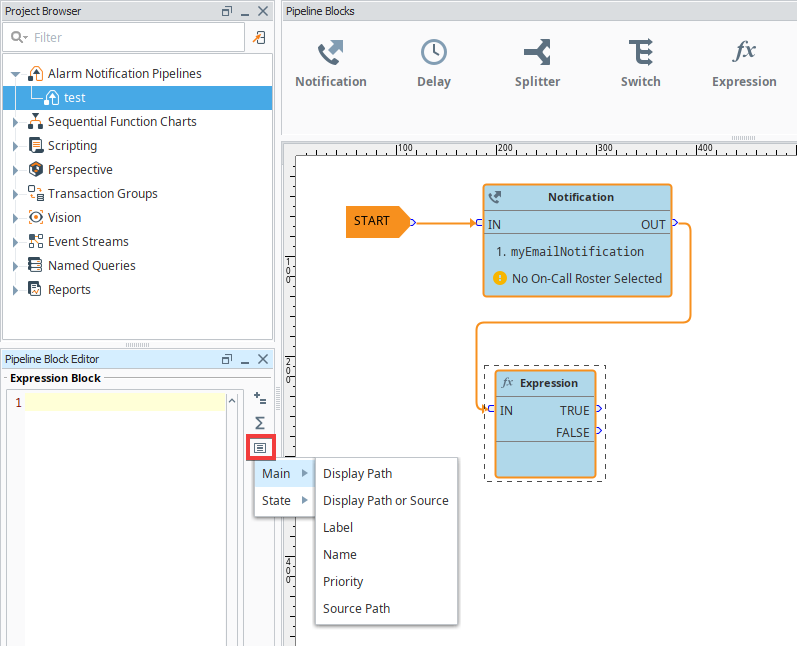Expand the Event Streams node
Screen dimensions: 797x646
[x=15, y=242]
